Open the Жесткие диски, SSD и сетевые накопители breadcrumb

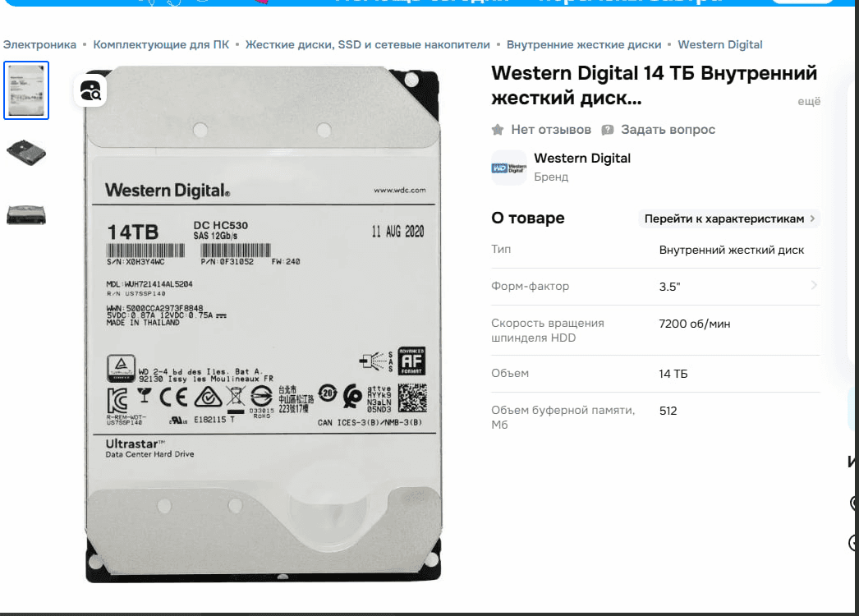tap(368, 44)
